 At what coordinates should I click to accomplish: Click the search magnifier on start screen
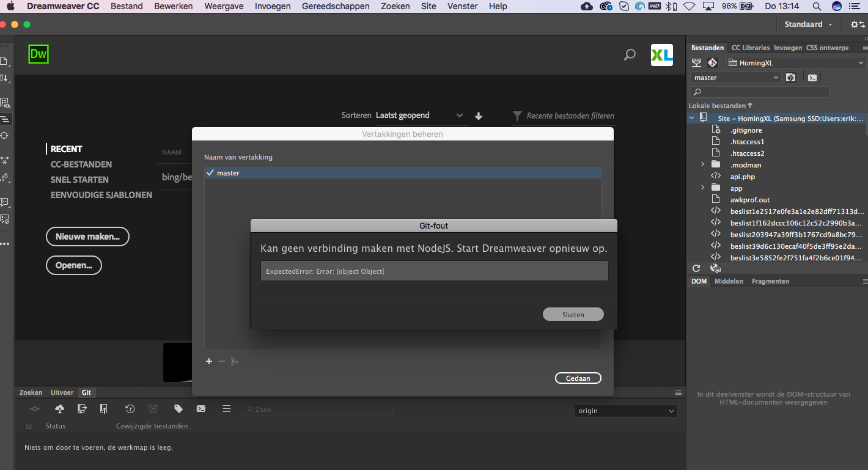(629, 55)
